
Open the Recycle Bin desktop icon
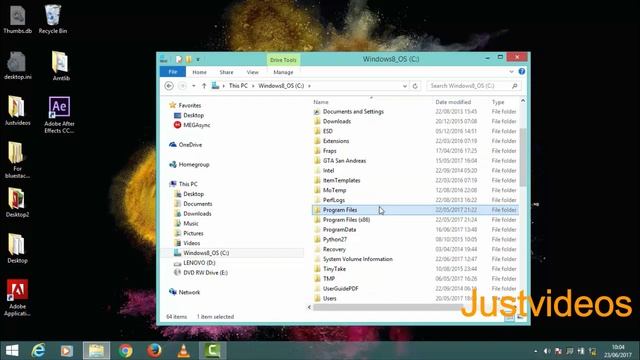[53, 19]
